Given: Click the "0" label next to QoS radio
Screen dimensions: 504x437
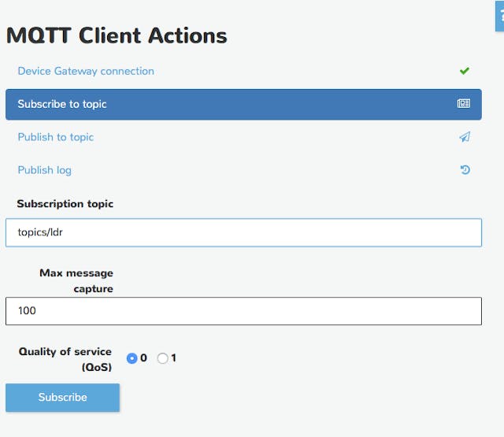Looking at the screenshot, I should (x=143, y=358).
